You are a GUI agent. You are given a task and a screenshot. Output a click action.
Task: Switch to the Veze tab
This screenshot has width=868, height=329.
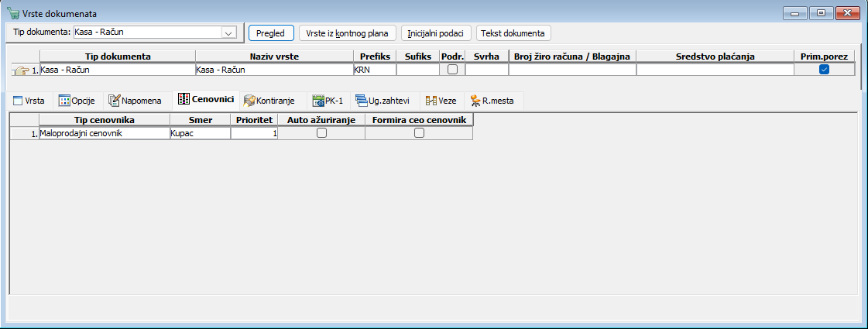pos(442,101)
